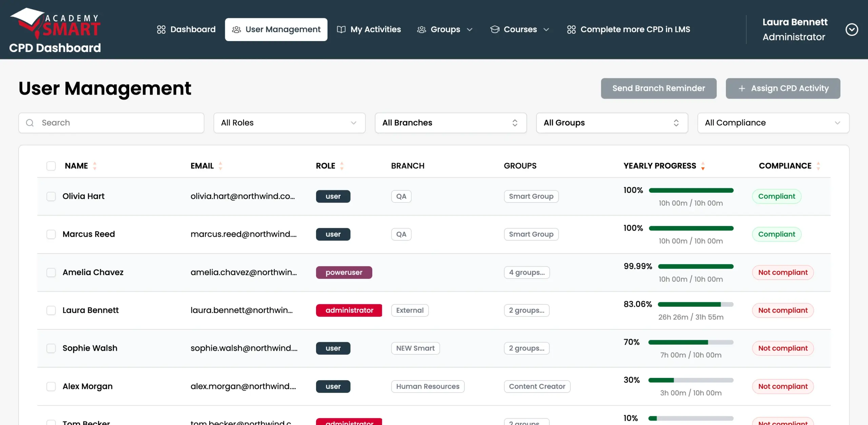The width and height of the screenshot is (868, 425).
Task: Go to Dashboard tab
Action: (x=186, y=30)
